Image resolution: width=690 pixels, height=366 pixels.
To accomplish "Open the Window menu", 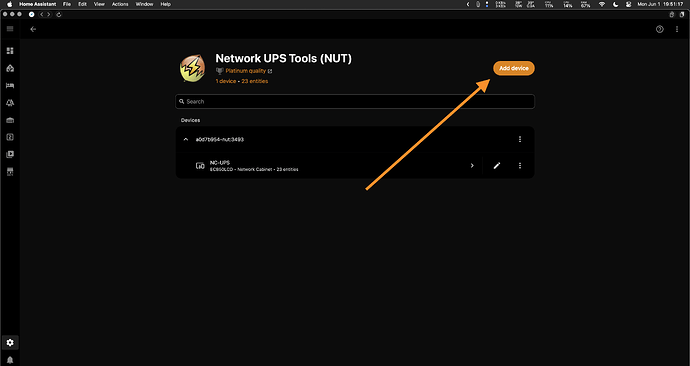I will coord(144,4).
